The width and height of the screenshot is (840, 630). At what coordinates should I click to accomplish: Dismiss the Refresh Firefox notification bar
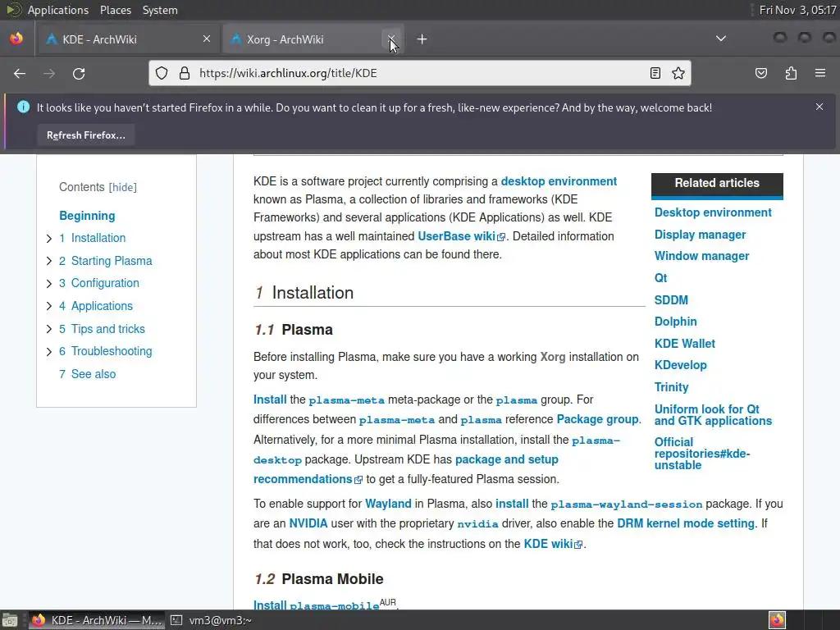click(819, 107)
